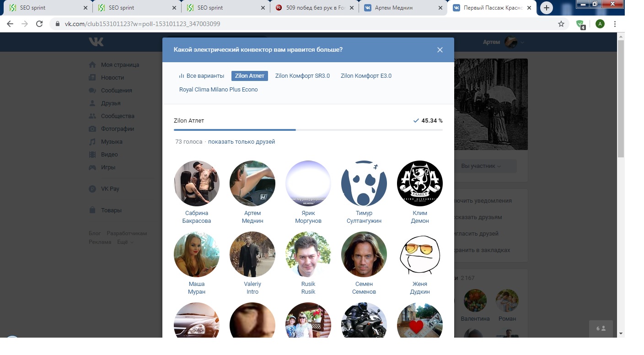Click Валентина member avatar in background
This screenshot has width=644, height=355.
coord(475,301)
